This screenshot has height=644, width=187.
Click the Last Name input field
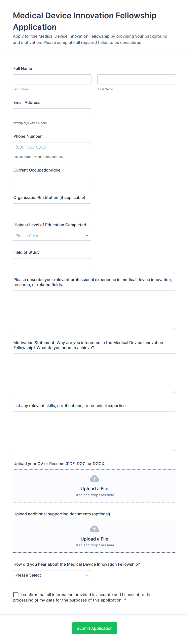(x=137, y=79)
